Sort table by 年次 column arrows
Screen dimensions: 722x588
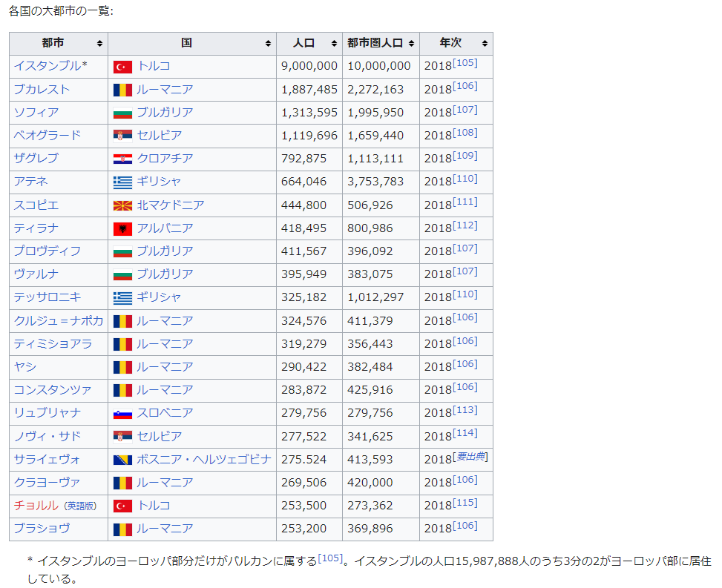(485, 44)
